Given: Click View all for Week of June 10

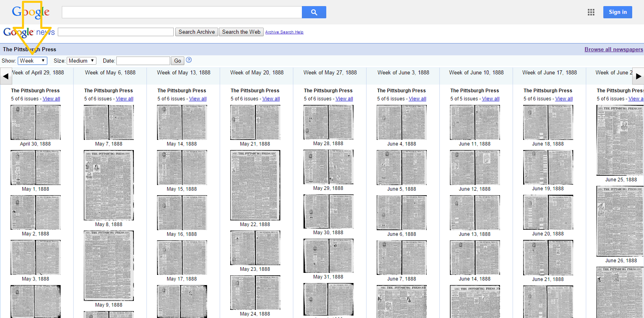Looking at the screenshot, I should 491,99.
